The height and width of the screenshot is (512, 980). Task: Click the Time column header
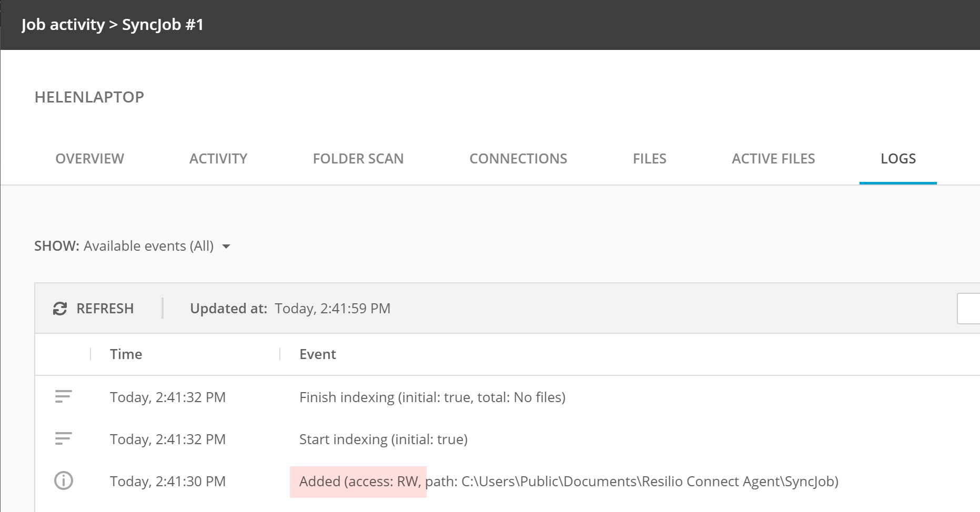126,354
